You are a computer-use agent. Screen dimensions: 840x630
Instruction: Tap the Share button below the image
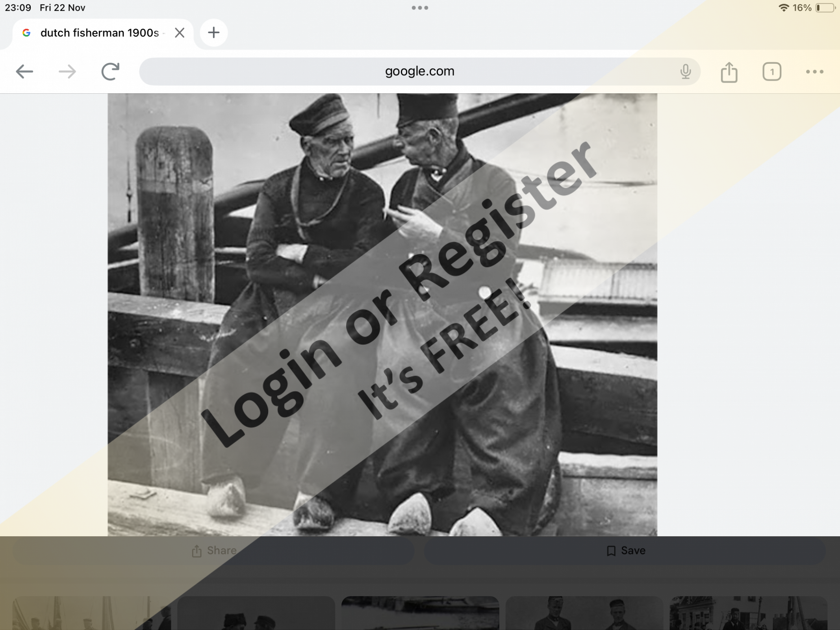[214, 550]
